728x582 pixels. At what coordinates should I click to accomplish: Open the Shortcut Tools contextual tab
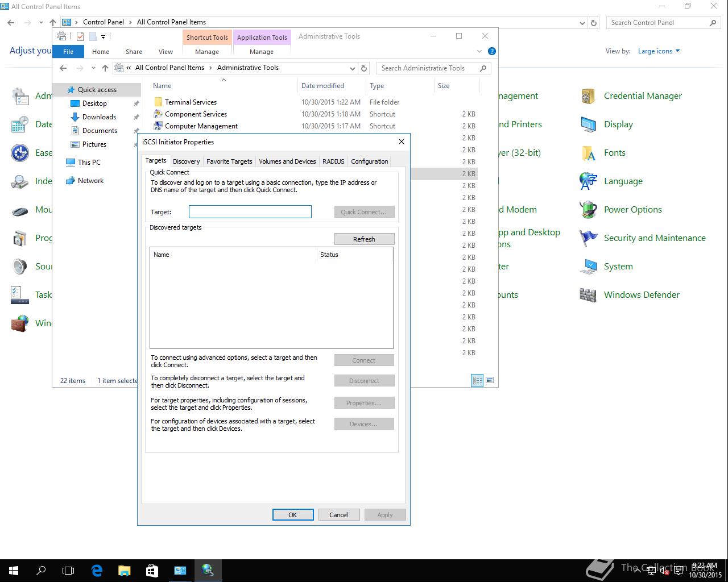[207, 38]
